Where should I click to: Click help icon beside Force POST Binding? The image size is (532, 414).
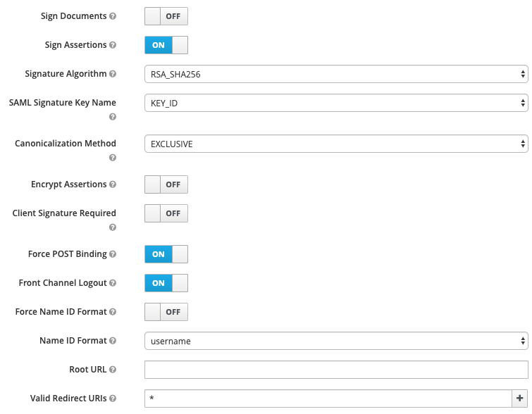coord(113,254)
